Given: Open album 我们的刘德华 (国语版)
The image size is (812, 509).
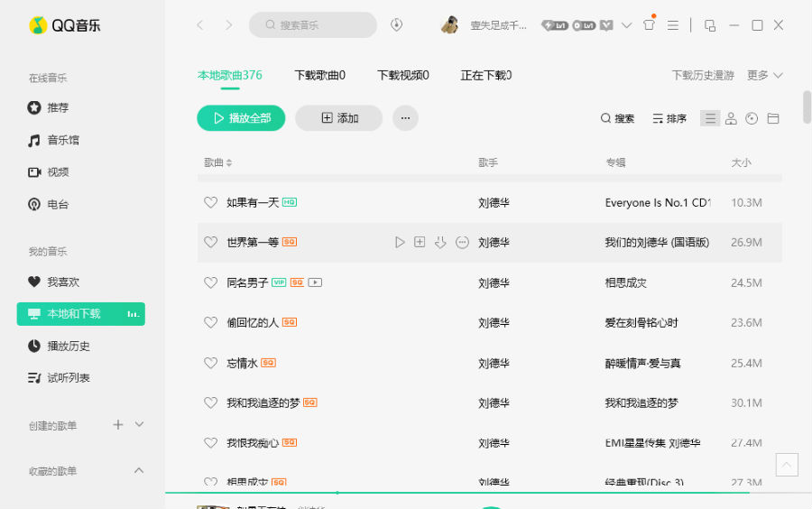Looking at the screenshot, I should (657, 242).
